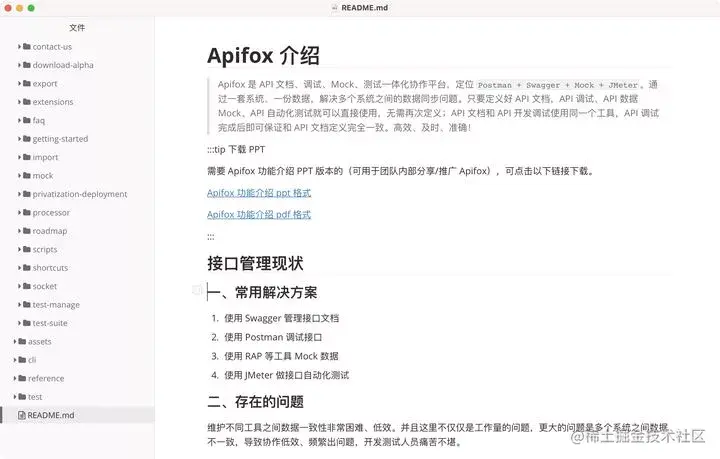720x459 pixels.
Task: Select the getting-started folder label
Action: click(60, 139)
